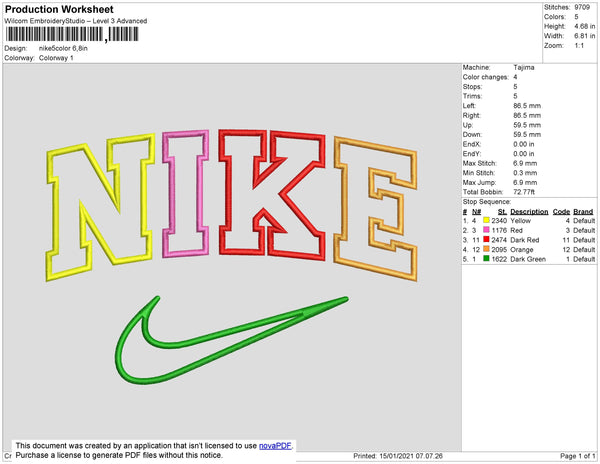Image resolution: width=600 pixels, height=464 pixels.
Task: Click the Production Worksheet title
Action: [59, 9]
